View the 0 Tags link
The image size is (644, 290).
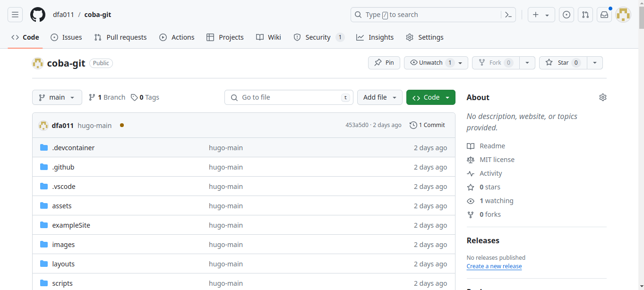click(x=145, y=97)
